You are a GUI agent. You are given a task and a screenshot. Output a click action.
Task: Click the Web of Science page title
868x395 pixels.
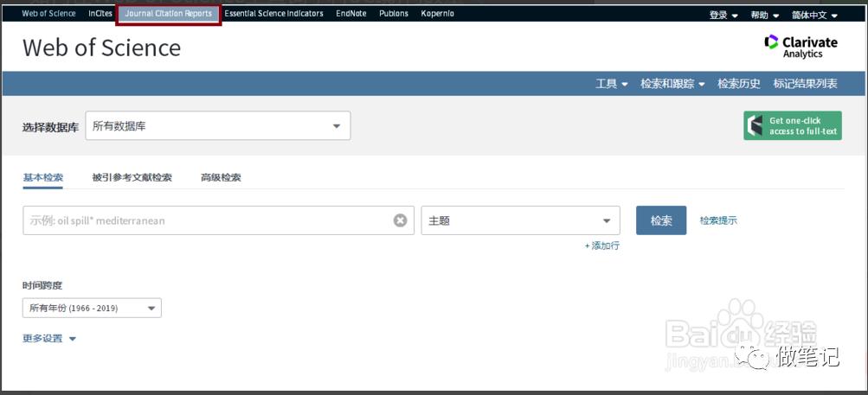102,48
